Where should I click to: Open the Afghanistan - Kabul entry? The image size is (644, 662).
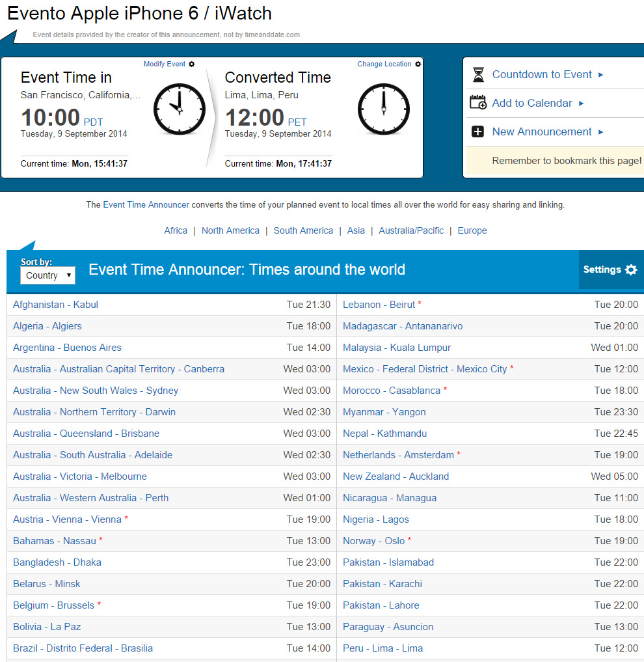click(x=55, y=305)
